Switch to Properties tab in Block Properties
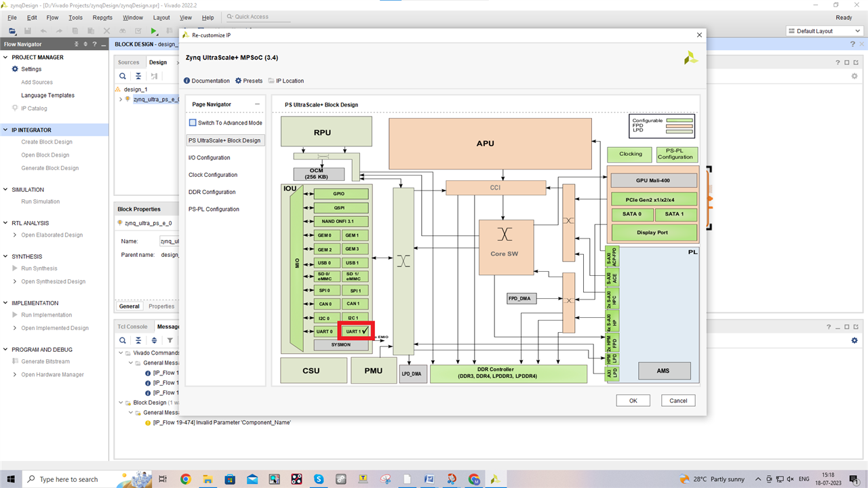This screenshot has width=868, height=488. [x=161, y=306]
